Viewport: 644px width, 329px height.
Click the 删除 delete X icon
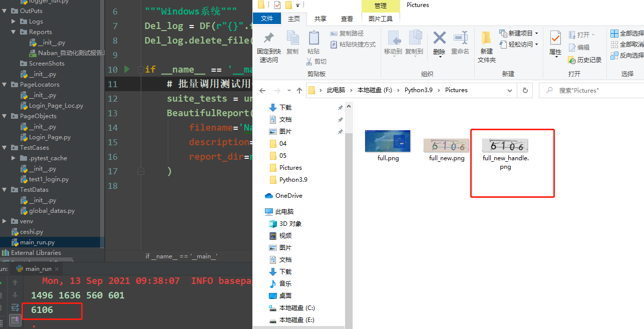click(x=439, y=38)
